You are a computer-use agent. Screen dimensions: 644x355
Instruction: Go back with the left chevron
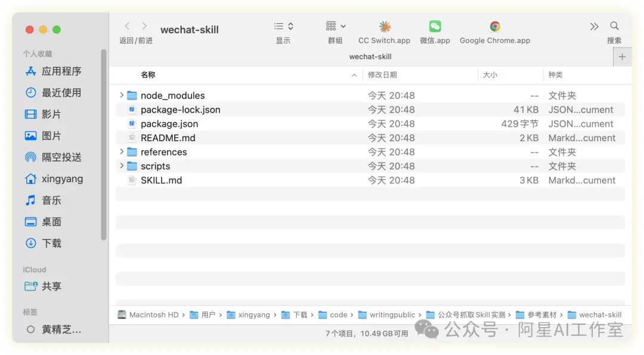click(x=128, y=26)
